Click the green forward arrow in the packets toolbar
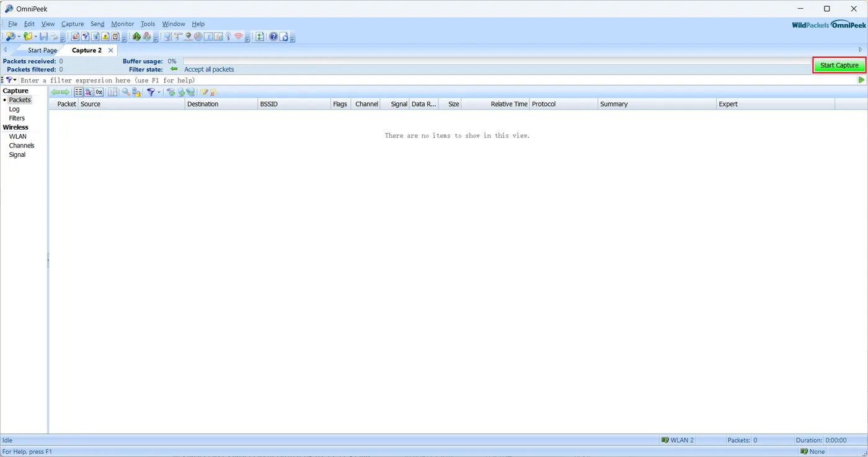The width and height of the screenshot is (868, 457). tap(65, 92)
